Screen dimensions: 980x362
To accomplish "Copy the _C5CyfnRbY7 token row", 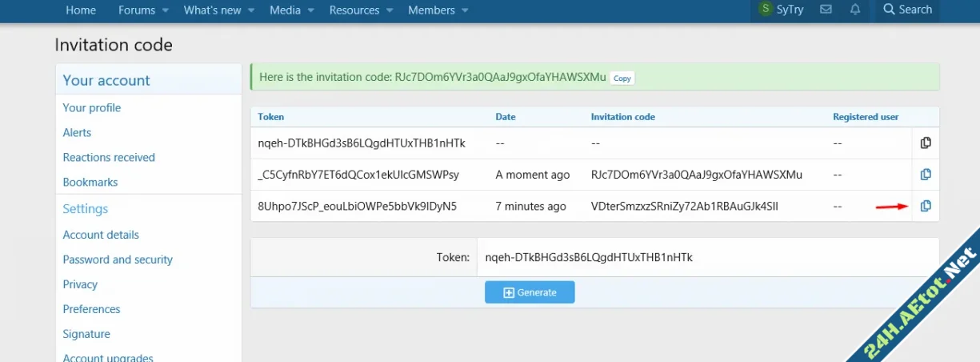I will point(926,175).
